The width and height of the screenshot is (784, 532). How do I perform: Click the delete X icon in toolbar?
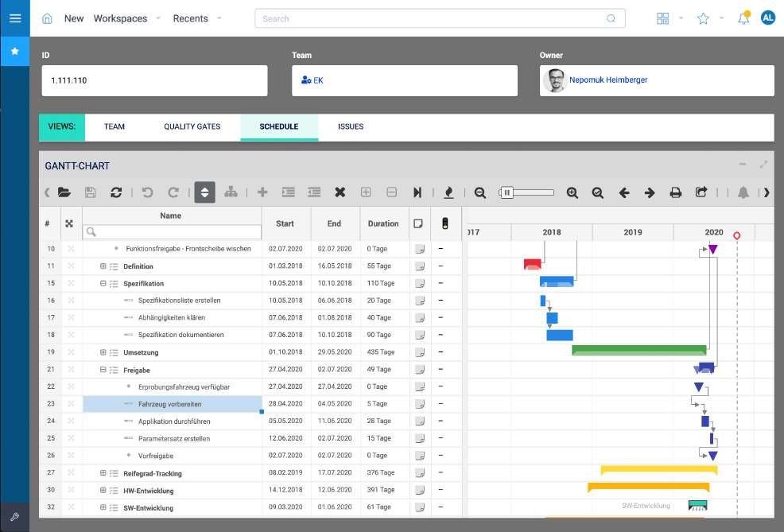coord(340,192)
